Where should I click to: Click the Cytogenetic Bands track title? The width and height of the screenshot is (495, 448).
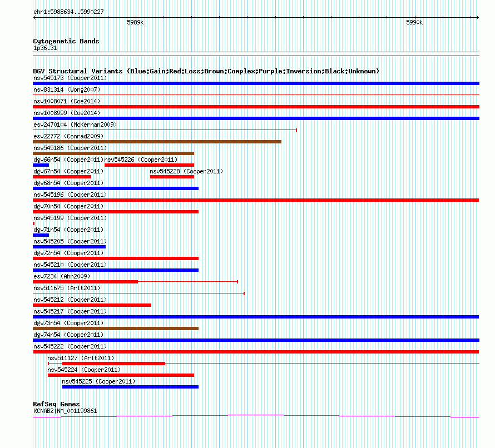[66, 41]
